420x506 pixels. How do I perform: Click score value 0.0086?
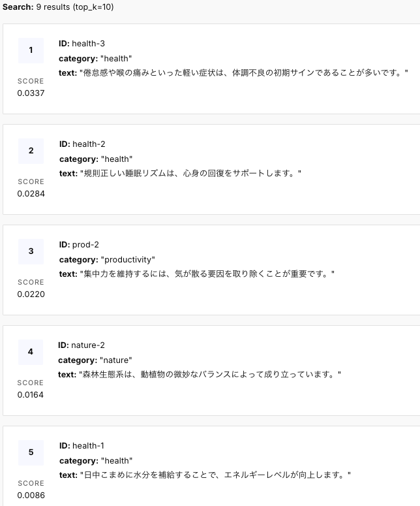[31, 495]
